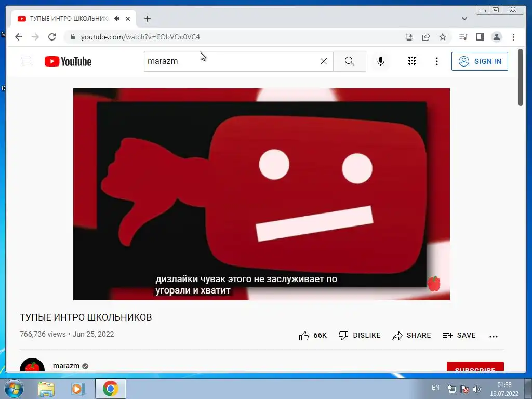The width and height of the screenshot is (532, 399).
Task: Click the 766,736 views date text
Action: tap(67, 334)
